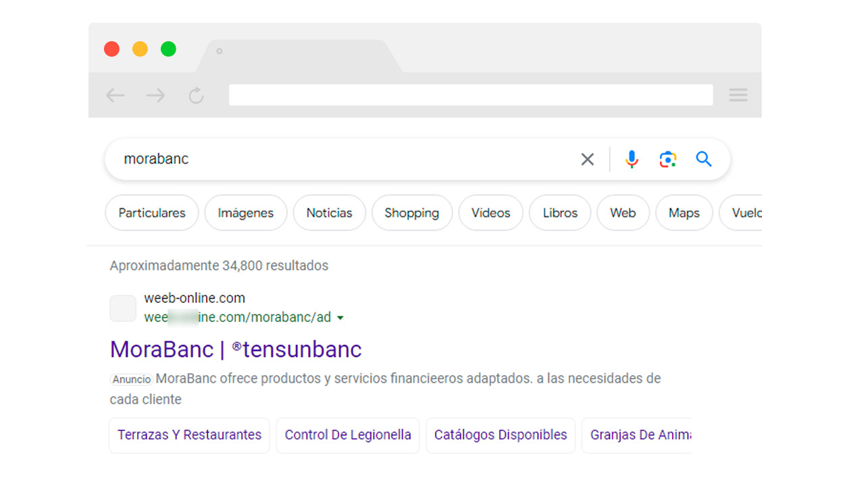Submit the search with the magnifying glass

(704, 160)
